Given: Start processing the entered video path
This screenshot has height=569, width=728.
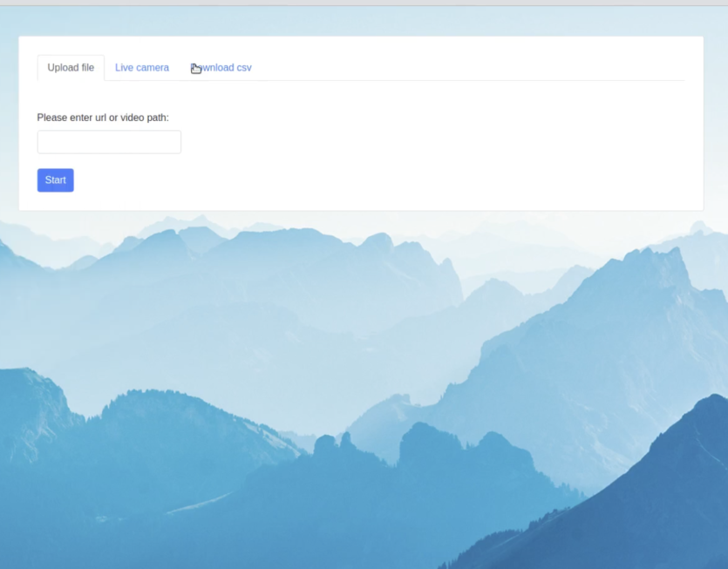Looking at the screenshot, I should tap(55, 180).
